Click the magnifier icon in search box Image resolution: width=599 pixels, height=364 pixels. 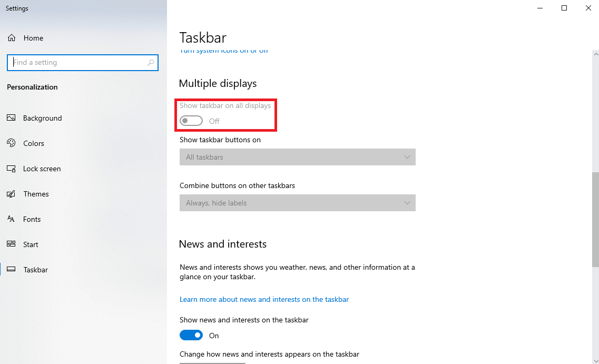coord(151,62)
